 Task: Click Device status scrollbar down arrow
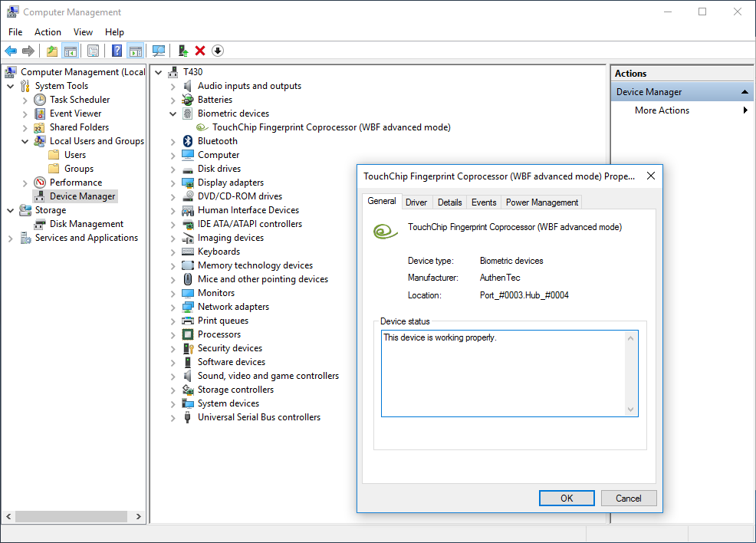[x=631, y=410]
